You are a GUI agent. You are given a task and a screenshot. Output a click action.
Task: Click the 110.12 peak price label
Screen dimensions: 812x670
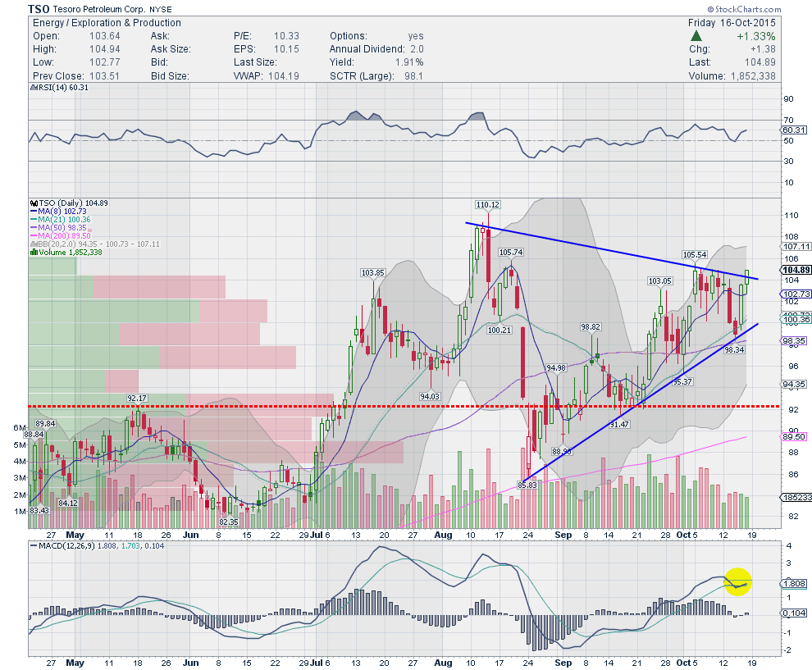coord(487,205)
